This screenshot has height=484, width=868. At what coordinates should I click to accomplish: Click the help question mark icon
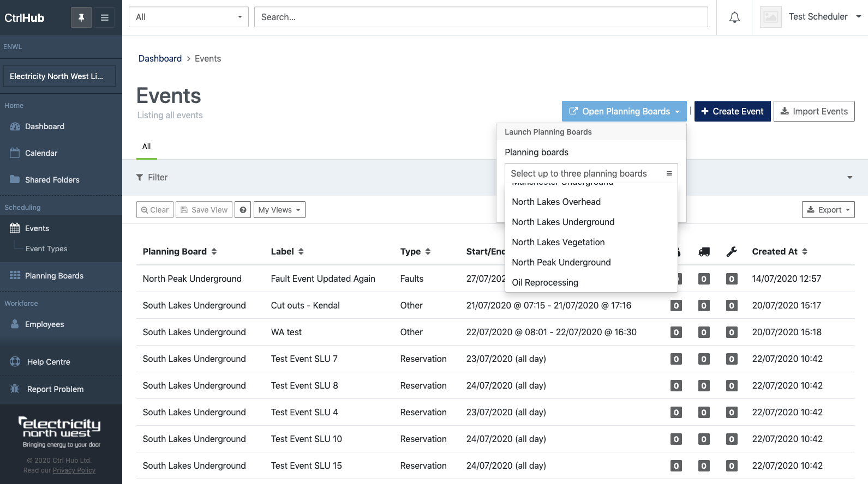[x=243, y=210]
